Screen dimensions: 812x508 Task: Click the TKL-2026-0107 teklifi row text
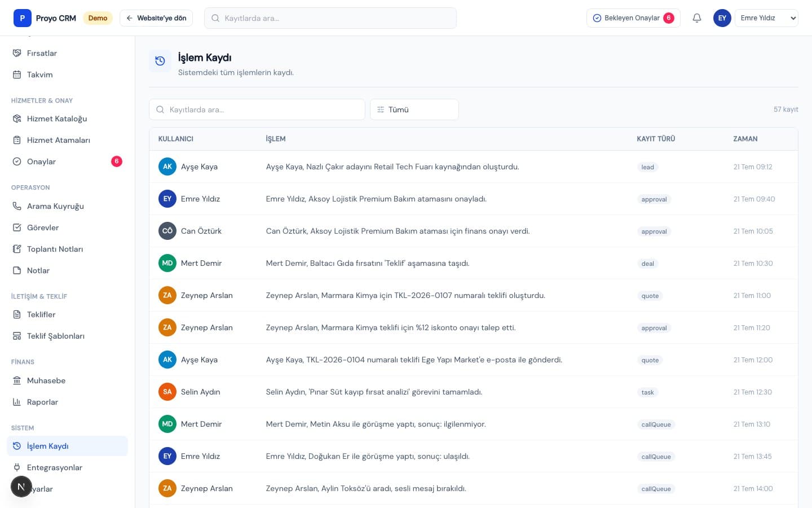[405, 295]
